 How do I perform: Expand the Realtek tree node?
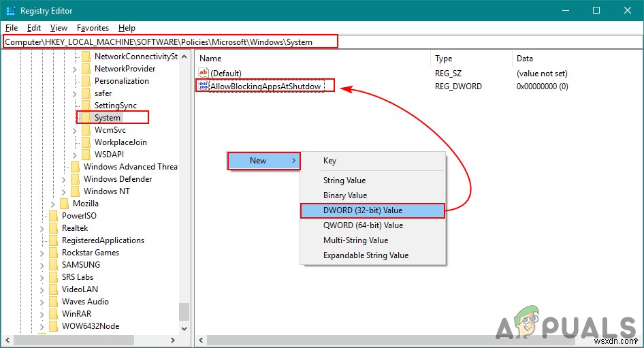pyautogui.click(x=42, y=229)
